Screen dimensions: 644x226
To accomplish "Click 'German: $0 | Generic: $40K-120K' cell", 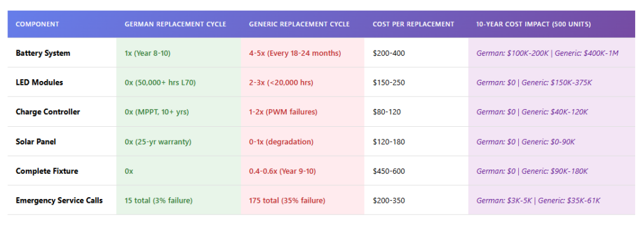I will pos(532,112).
